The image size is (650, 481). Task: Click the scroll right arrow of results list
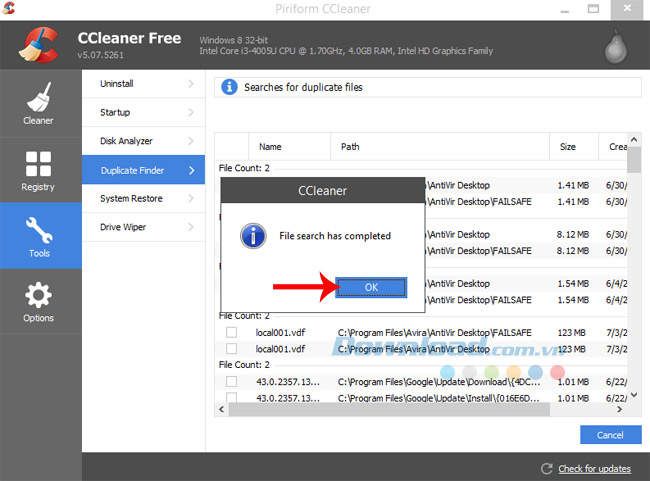(619, 409)
